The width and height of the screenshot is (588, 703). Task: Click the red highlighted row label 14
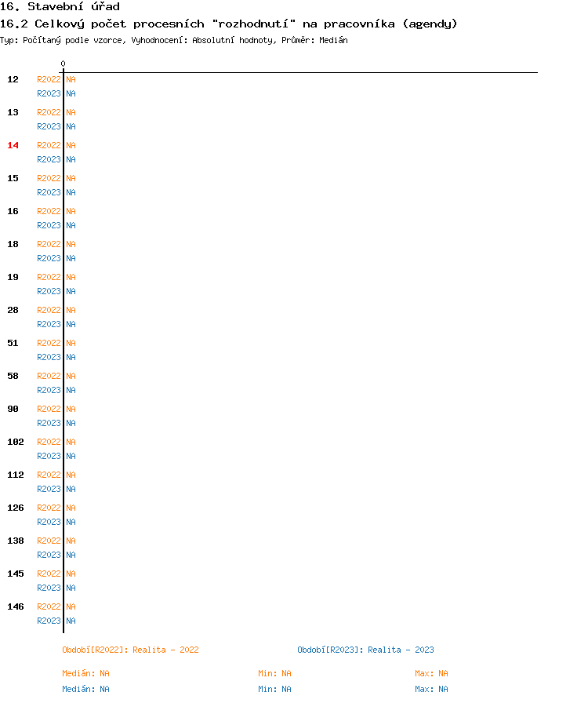tap(13, 145)
